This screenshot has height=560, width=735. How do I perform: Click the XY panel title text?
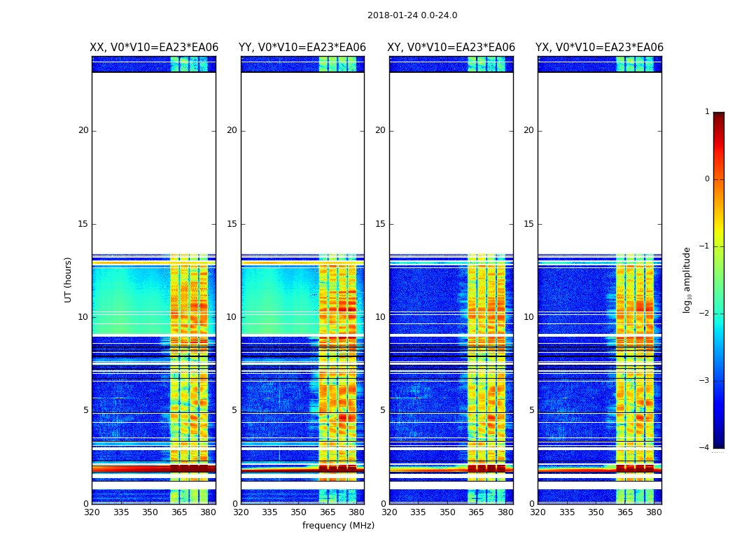[451, 48]
